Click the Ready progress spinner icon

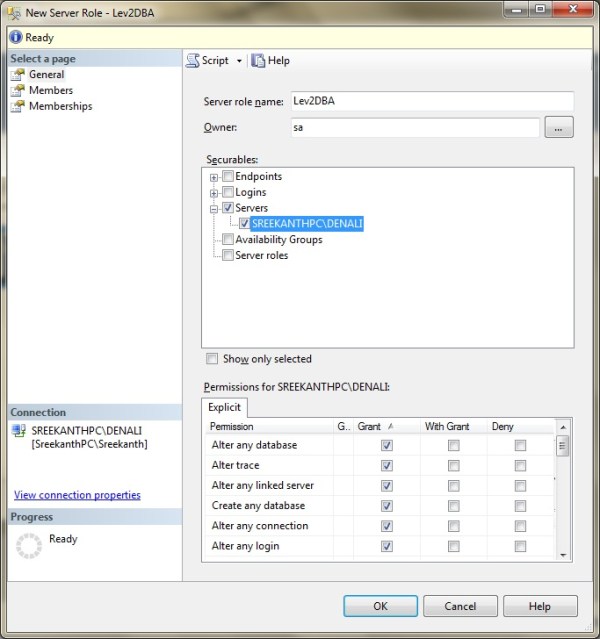point(30,545)
